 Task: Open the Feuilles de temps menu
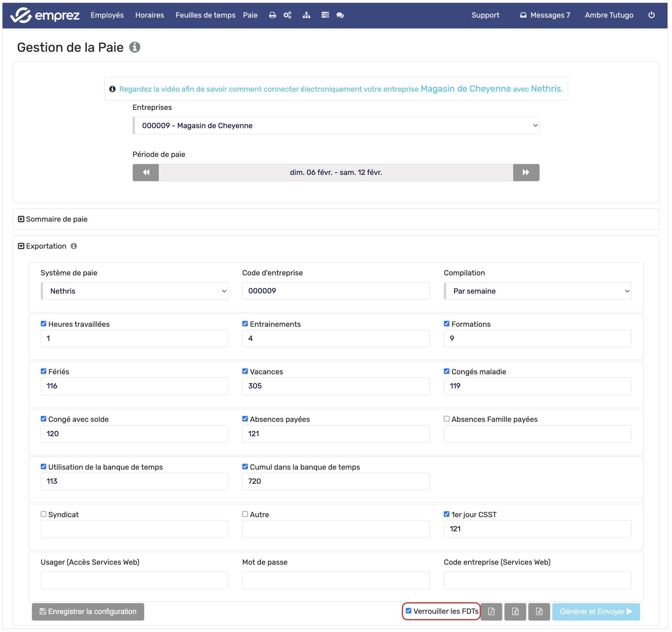click(x=205, y=15)
